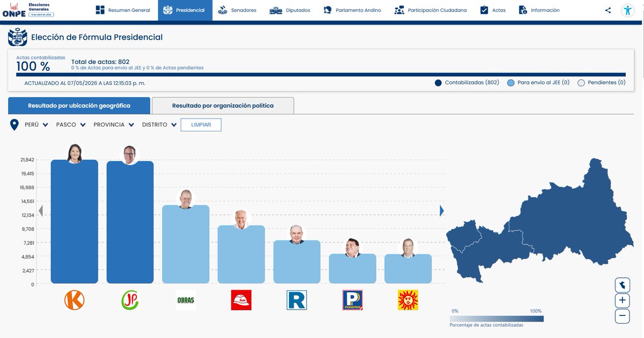The image size is (644, 338).
Task: Open Resumen General tab
Action: pyautogui.click(x=123, y=10)
